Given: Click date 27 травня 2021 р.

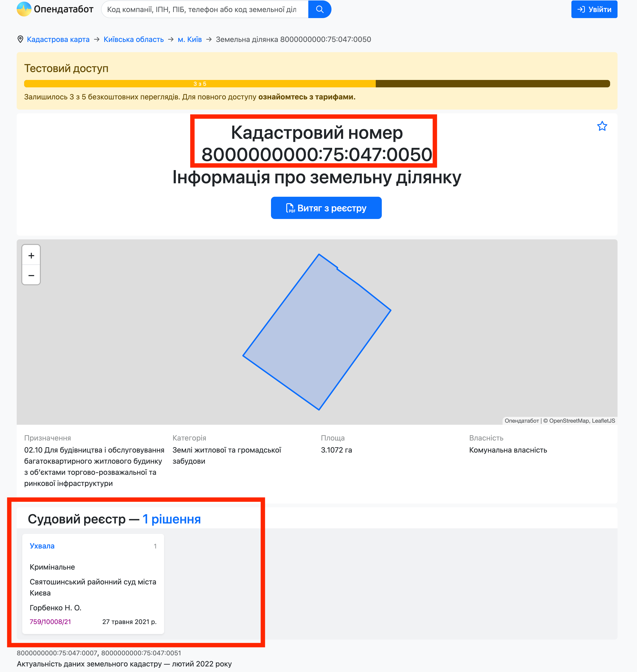Looking at the screenshot, I should tap(129, 621).
